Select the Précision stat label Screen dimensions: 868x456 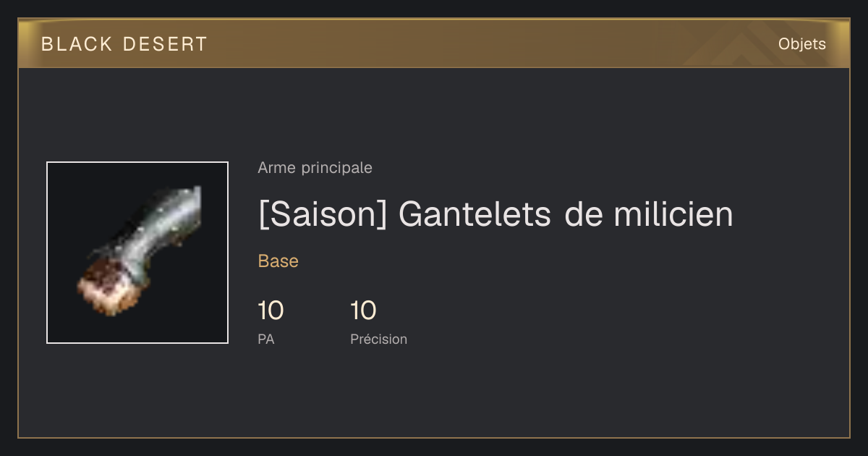point(378,339)
